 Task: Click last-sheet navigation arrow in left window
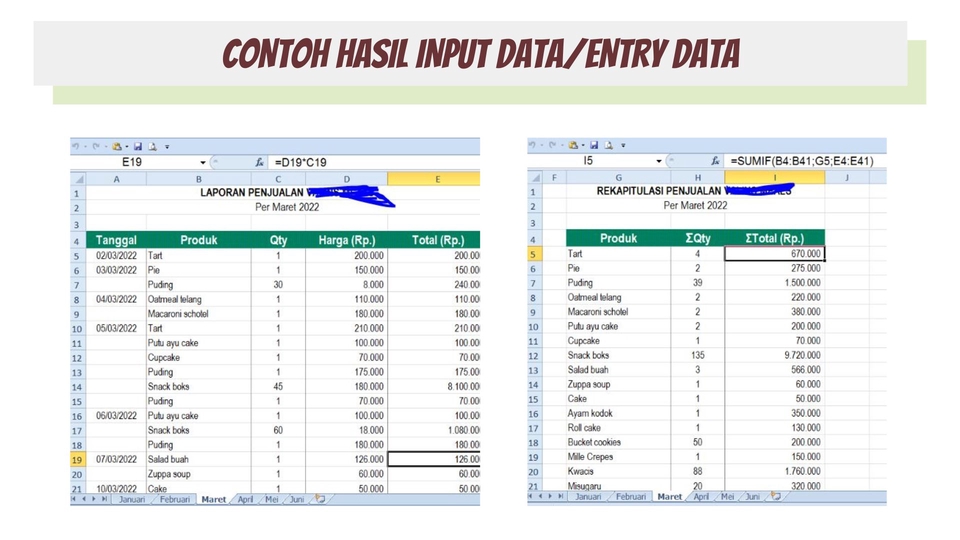[104, 500]
